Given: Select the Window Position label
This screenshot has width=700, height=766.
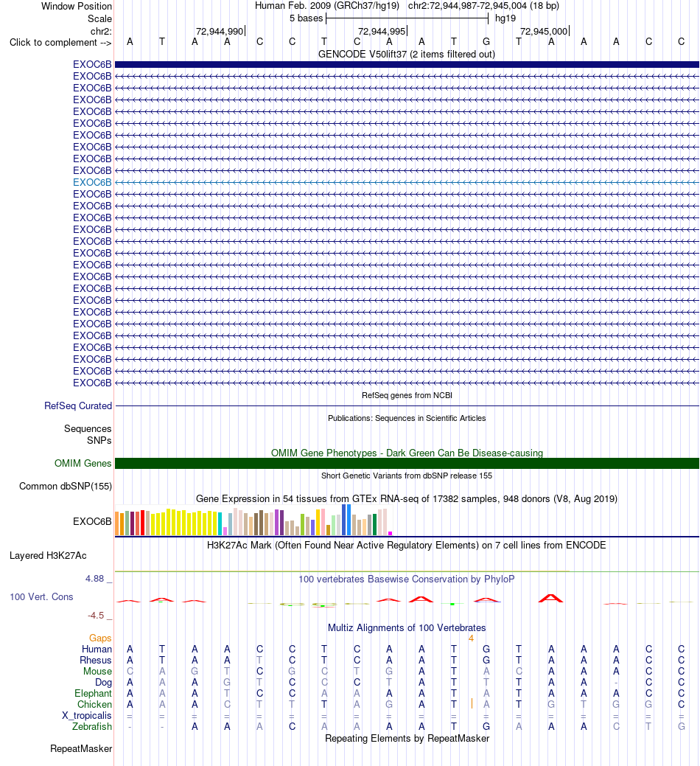Looking at the screenshot, I should coord(77,7).
